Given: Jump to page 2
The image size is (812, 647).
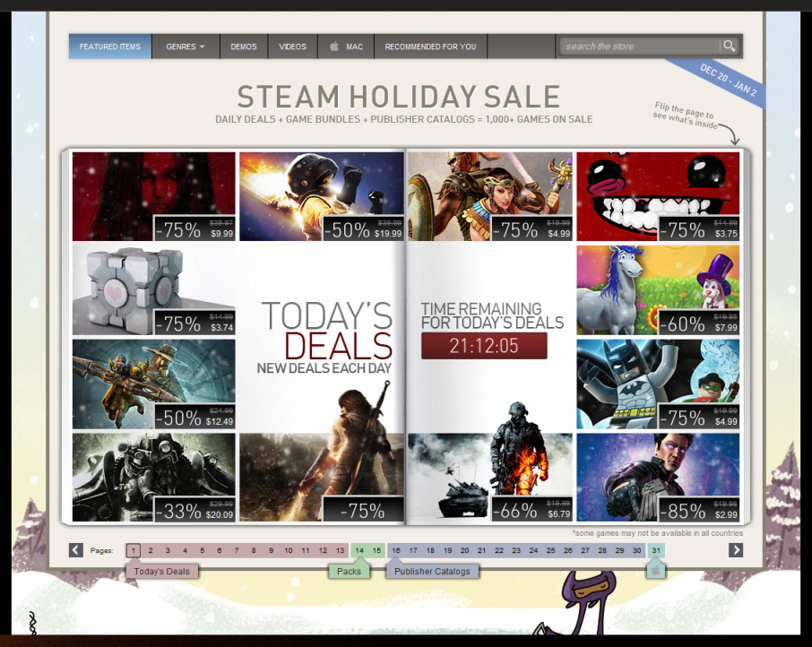Looking at the screenshot, I should [x=151, y=550].
